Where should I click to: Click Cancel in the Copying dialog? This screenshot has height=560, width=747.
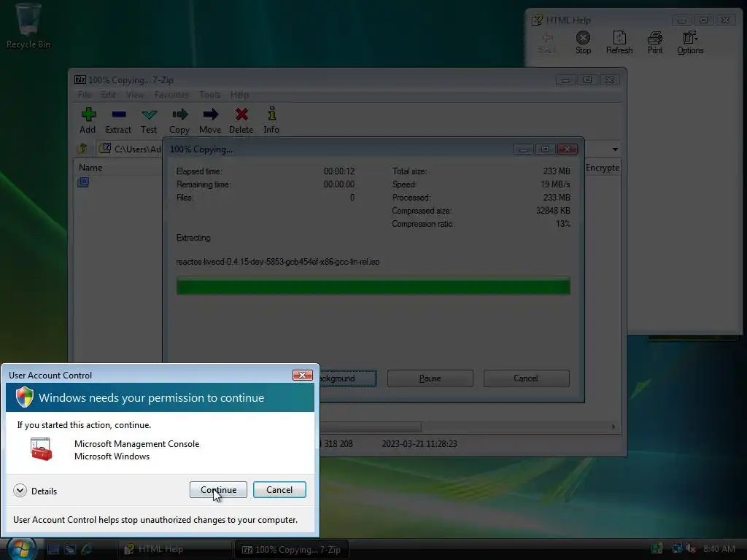point(527,378)
